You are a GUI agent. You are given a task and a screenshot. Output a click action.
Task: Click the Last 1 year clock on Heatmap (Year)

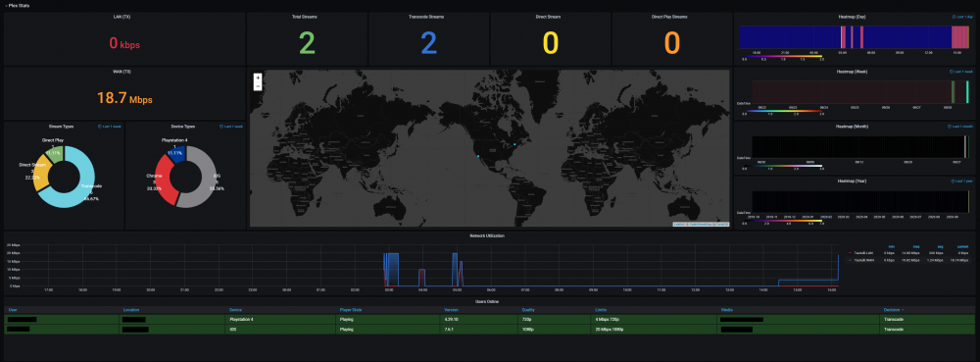click(x=962, y=181)
